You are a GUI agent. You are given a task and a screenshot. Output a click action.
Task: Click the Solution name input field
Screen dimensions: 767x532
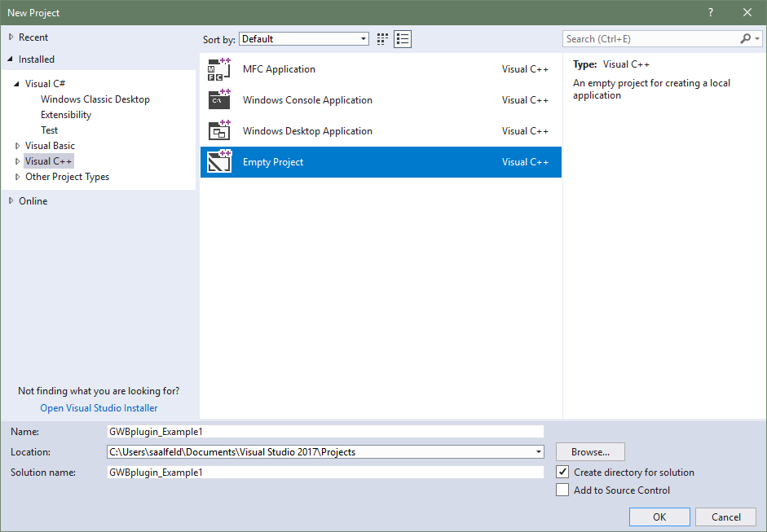pos(325,473)
